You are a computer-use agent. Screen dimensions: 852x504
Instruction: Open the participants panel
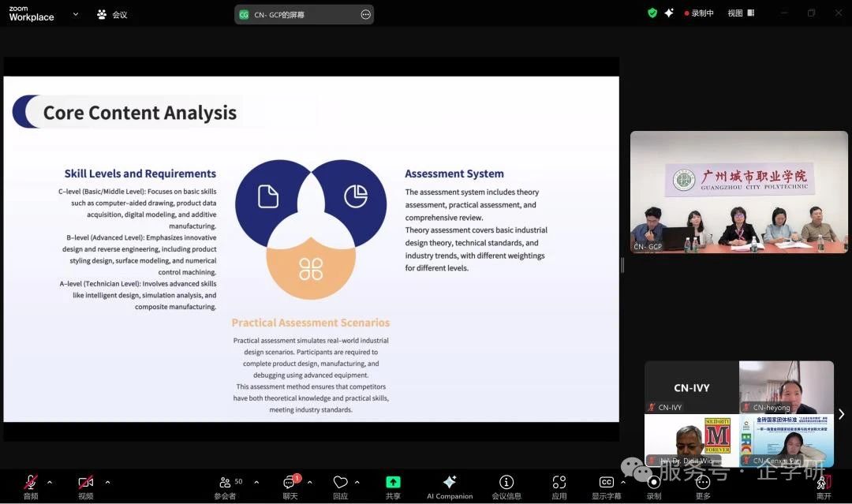[x=225, y=483]
